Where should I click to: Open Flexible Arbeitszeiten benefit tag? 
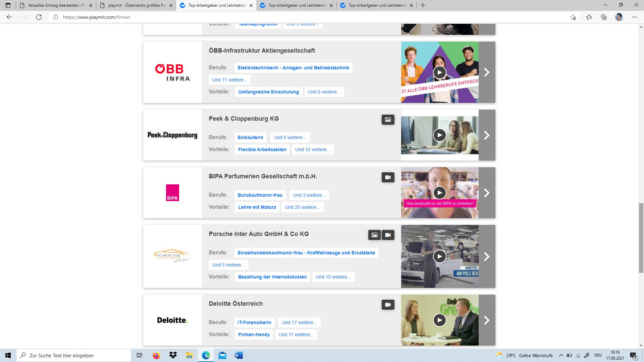coord(262,149)
